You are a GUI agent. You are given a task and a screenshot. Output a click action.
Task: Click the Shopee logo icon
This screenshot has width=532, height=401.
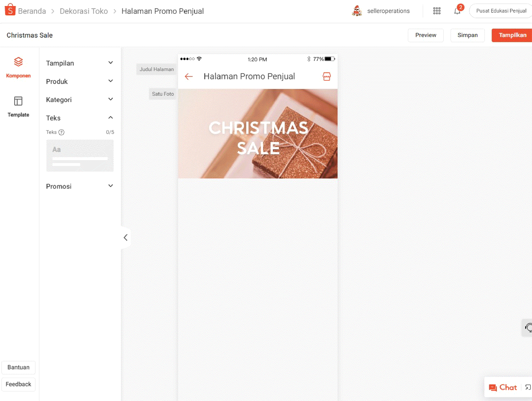10,10
